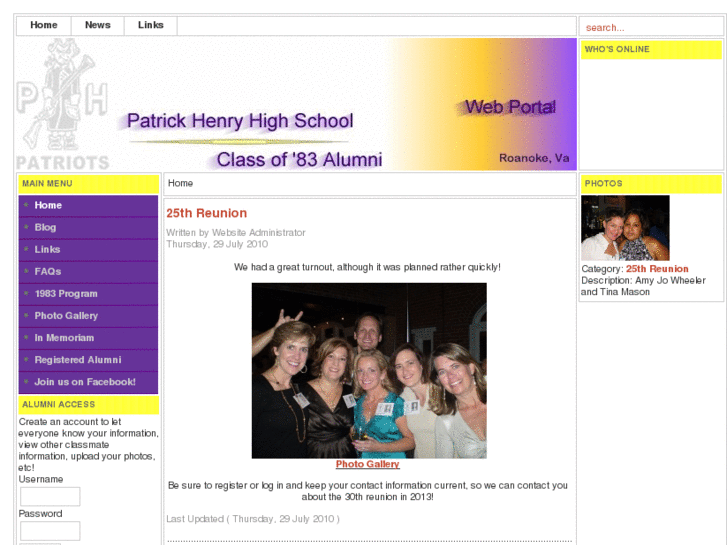Open the In Memoriam page

tap(88, 338)
